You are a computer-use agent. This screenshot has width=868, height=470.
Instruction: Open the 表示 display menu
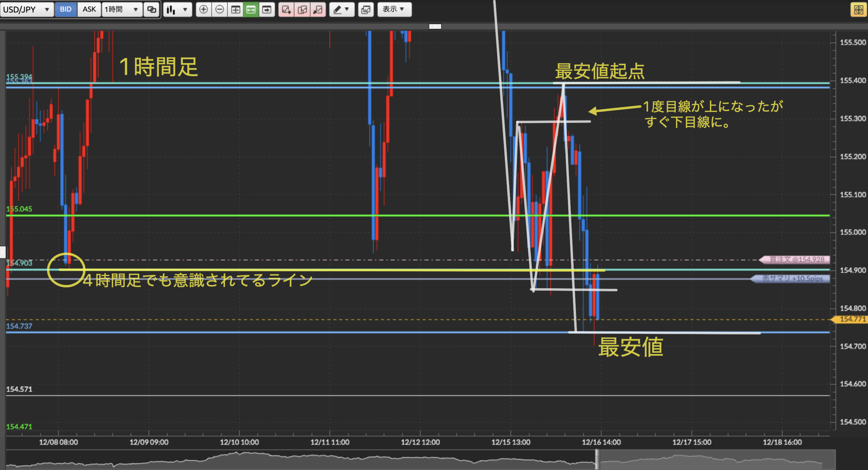(394, 9)
